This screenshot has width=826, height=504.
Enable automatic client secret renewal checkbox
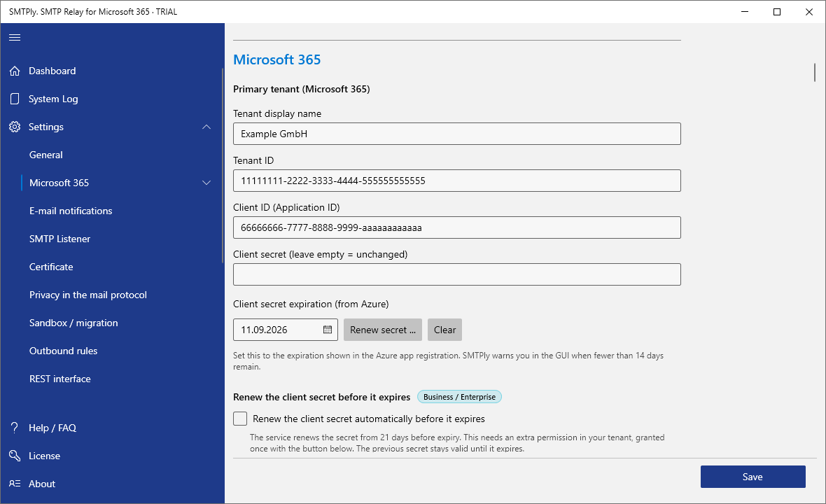(240, 419)
